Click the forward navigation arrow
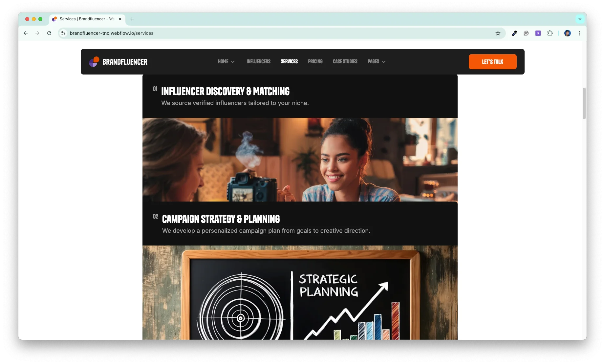Screen dimensions: 605x364 [x=37, y=33]
